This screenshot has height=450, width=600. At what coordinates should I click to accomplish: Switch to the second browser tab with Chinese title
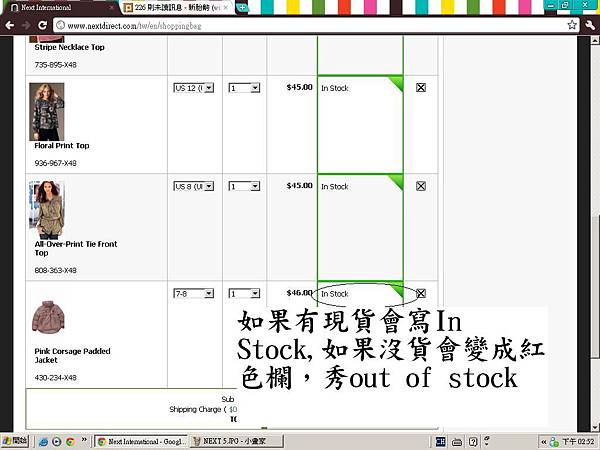tap(177, 7)
